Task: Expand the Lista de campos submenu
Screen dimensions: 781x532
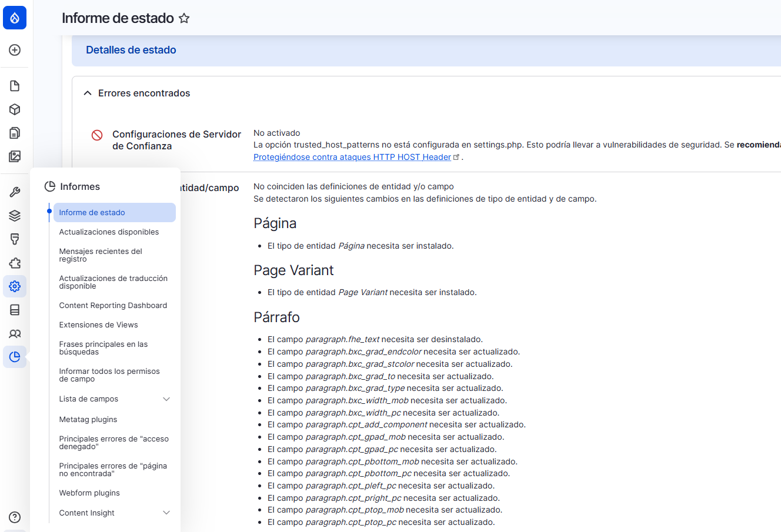Action: pos(166,399)
